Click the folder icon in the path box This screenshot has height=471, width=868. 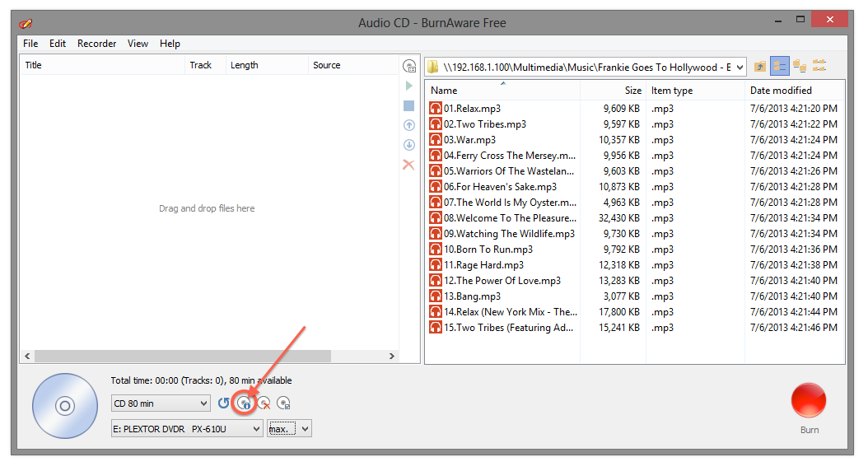(x=433, y=67)
